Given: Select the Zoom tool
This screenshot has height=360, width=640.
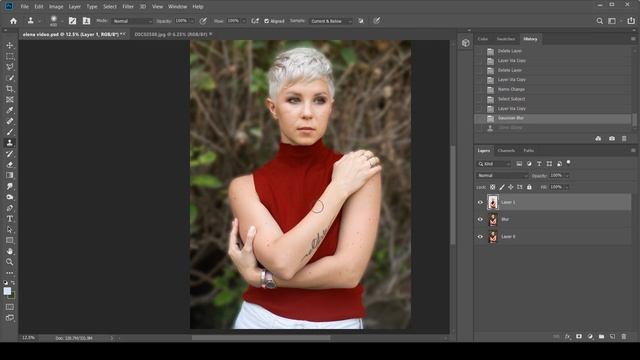Looking at the screenshot, I should point(10,262).
